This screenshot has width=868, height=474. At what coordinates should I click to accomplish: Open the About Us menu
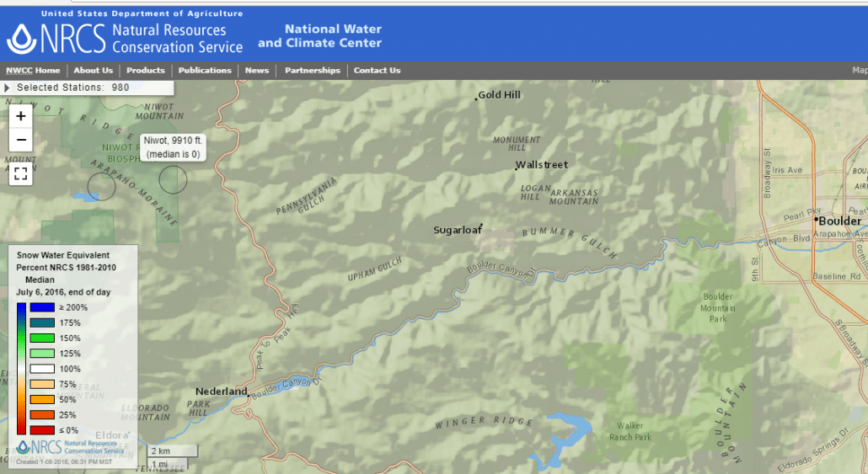click(93, 70)
